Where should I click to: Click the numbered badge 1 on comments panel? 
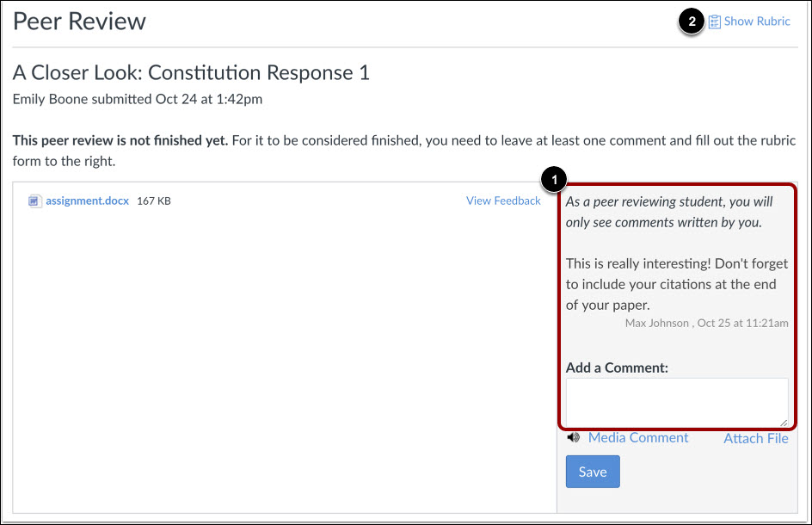pyautogui.click(x=554, y=179)
